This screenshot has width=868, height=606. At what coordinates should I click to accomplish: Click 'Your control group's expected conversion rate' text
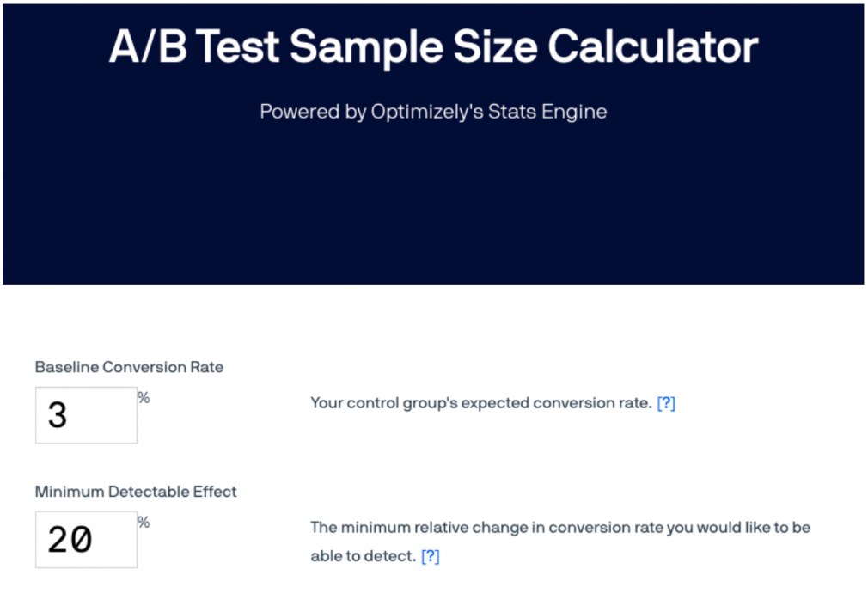point(480,403)
